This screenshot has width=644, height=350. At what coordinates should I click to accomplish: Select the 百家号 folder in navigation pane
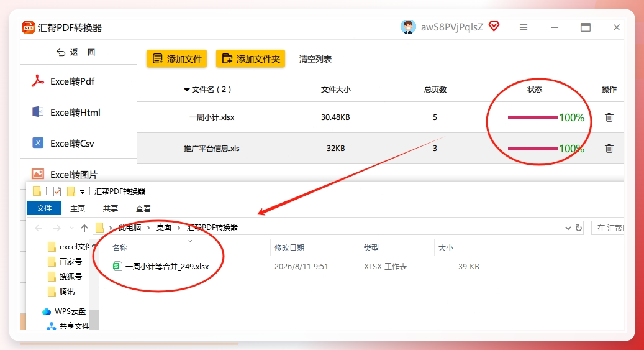65,261
